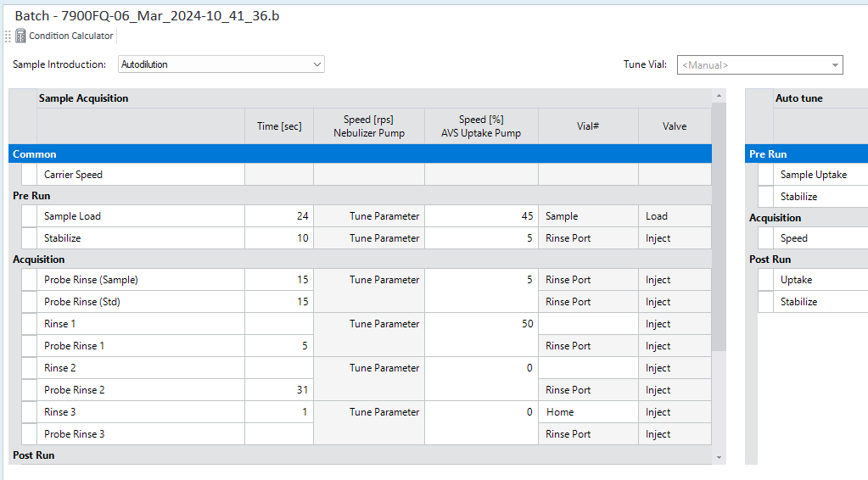Click the scroll down arrow of table
This screenshot has height=480, width=868.
point(719,457)
